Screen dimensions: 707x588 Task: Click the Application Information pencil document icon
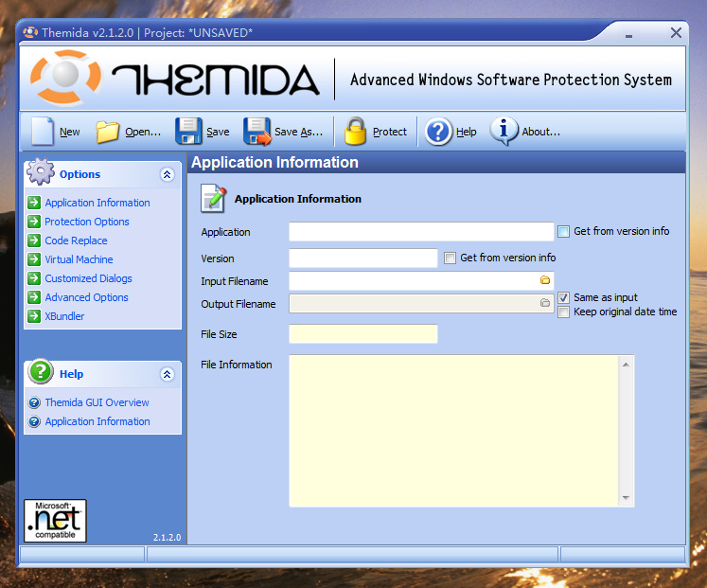(213, 198)
